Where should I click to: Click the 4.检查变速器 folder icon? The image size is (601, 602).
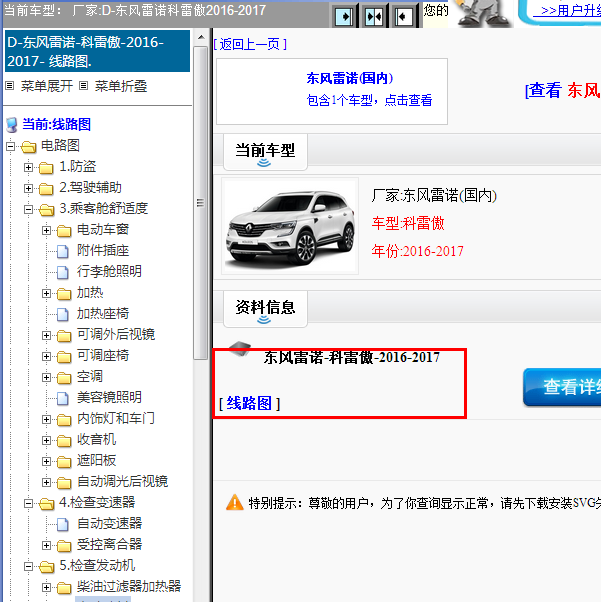(46, 504)
